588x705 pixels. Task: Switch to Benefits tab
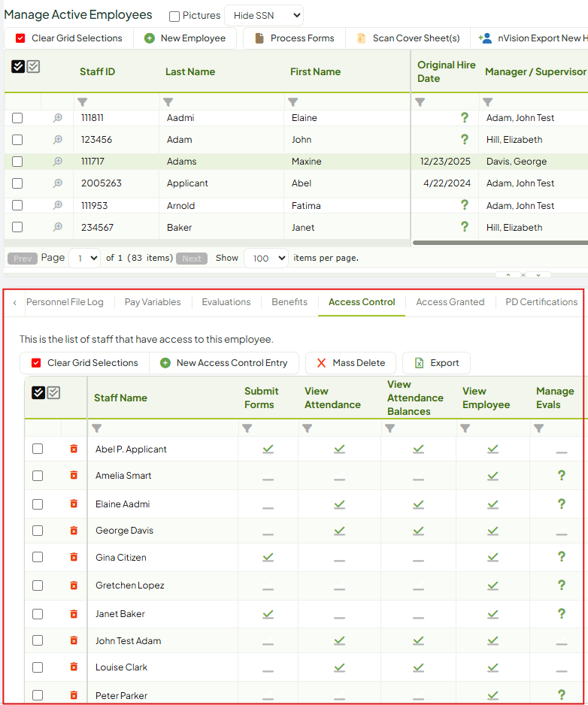point(289,302)
